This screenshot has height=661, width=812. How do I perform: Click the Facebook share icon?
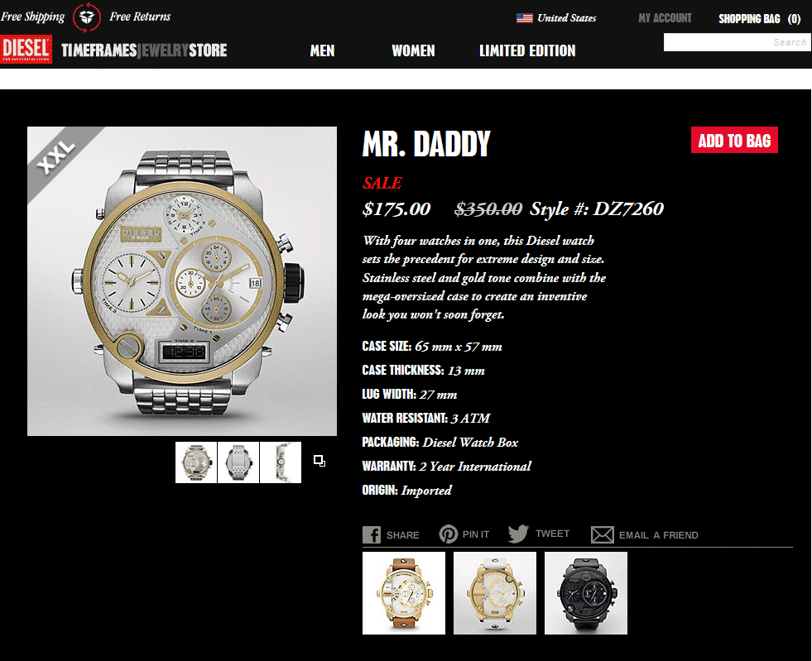pyautogui.click(x=372, y=534)
